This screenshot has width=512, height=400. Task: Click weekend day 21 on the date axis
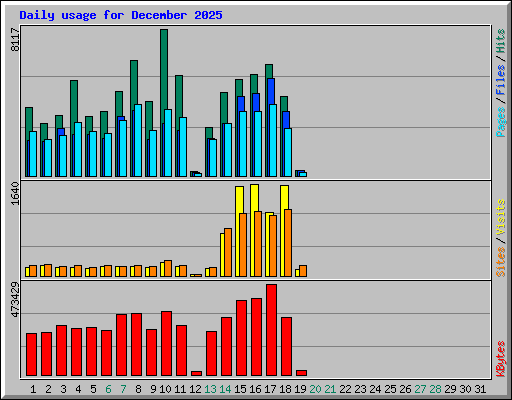(x=330, y=389)
